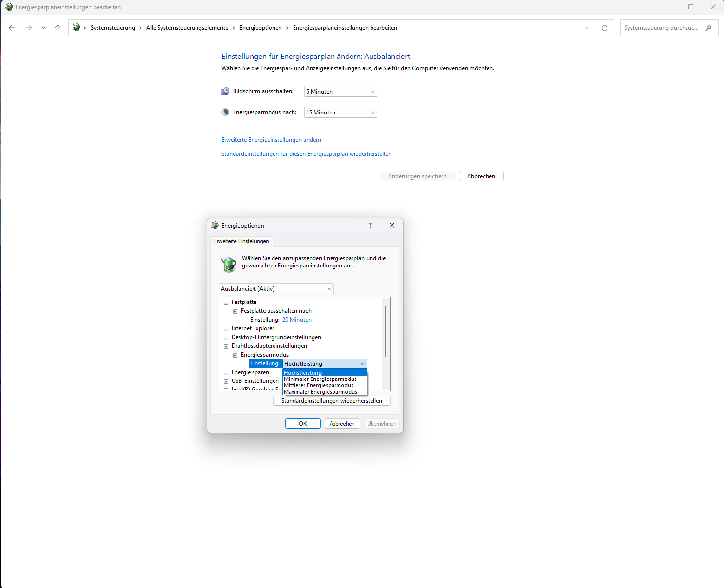Click Abbrechen beside Änderungen speichern
This screenshot has width=724, height=588.
pos(481,176)
